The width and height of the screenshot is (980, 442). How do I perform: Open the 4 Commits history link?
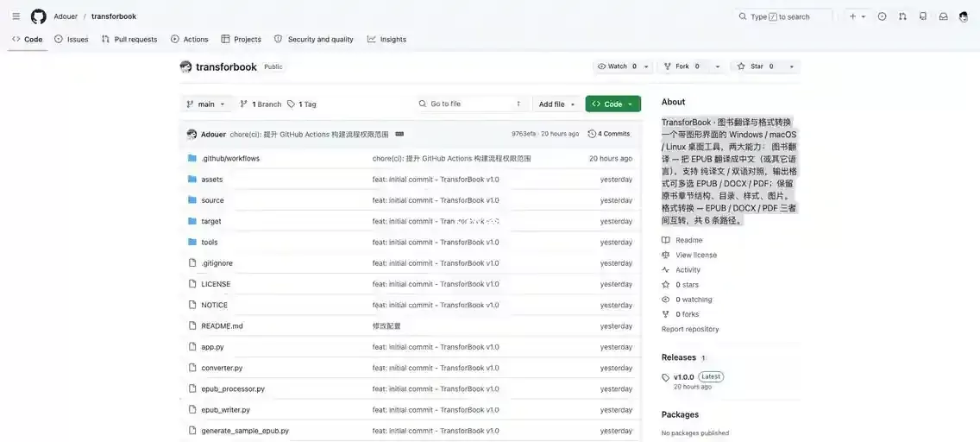(x=609, y=134)
